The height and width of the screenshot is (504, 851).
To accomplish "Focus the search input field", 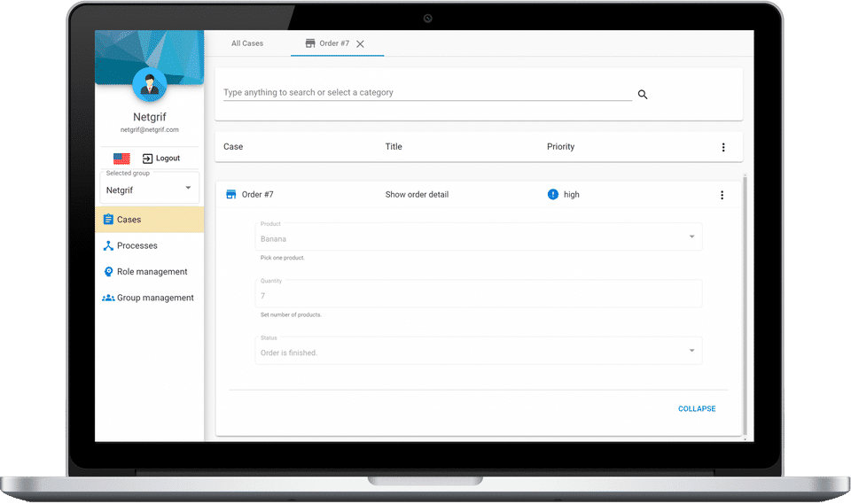I will coord(427,93).
